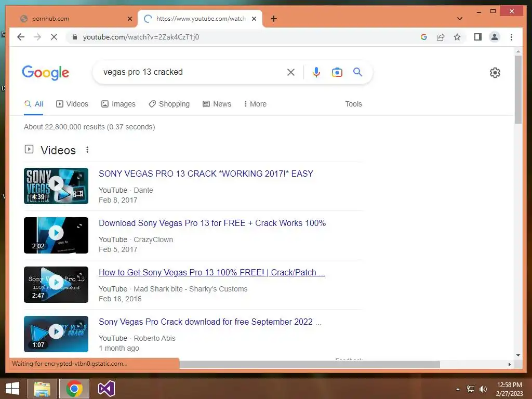Screen dimensions: 532x399
Task: Click the address bar URL
Action: coord(141,37)
